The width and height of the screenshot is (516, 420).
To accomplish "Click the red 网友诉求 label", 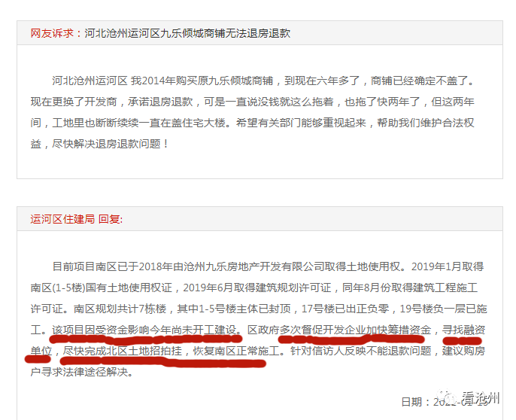I will click(x=52, y=33).
